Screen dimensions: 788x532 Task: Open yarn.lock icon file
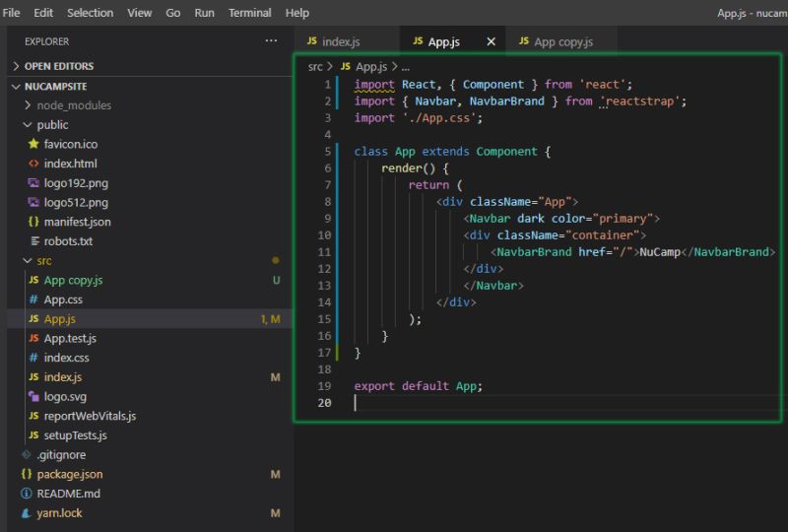coord(27,513)
